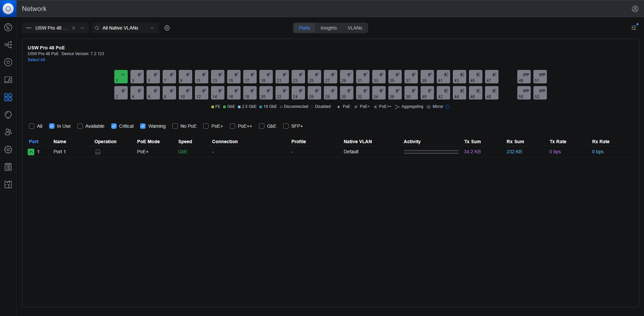
Task: Click the green port 1 icon in table
Action: pos(31,152)
